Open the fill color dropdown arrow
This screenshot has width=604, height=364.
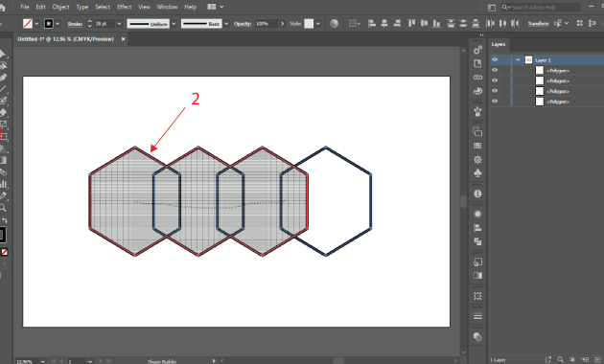36,24
